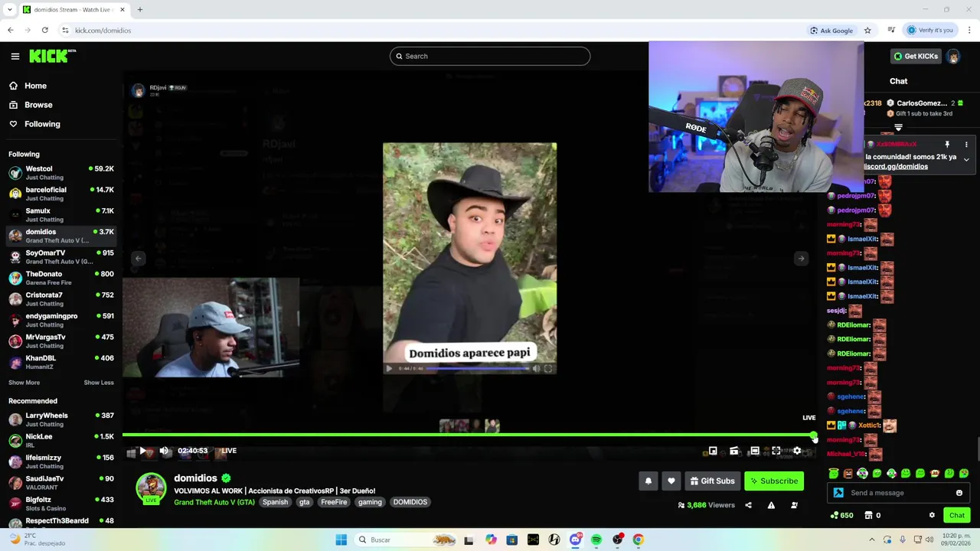
Task: Click the progress bar handle at live edge
Action: [x=814, y=435]
